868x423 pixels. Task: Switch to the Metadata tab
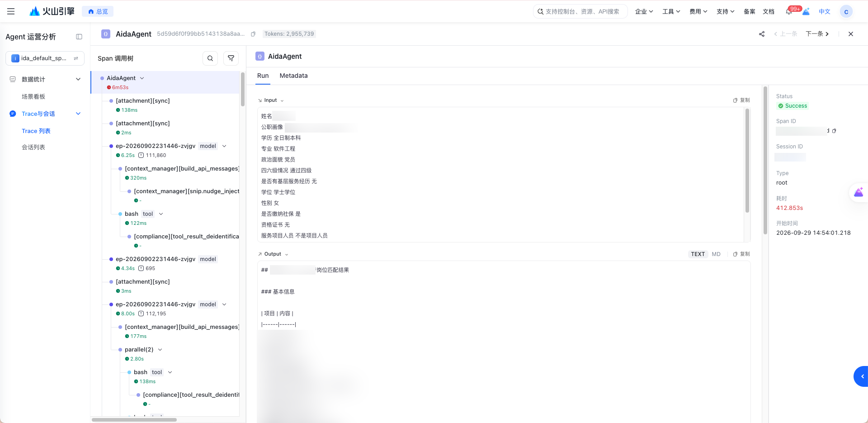click(x=294, y=76)
